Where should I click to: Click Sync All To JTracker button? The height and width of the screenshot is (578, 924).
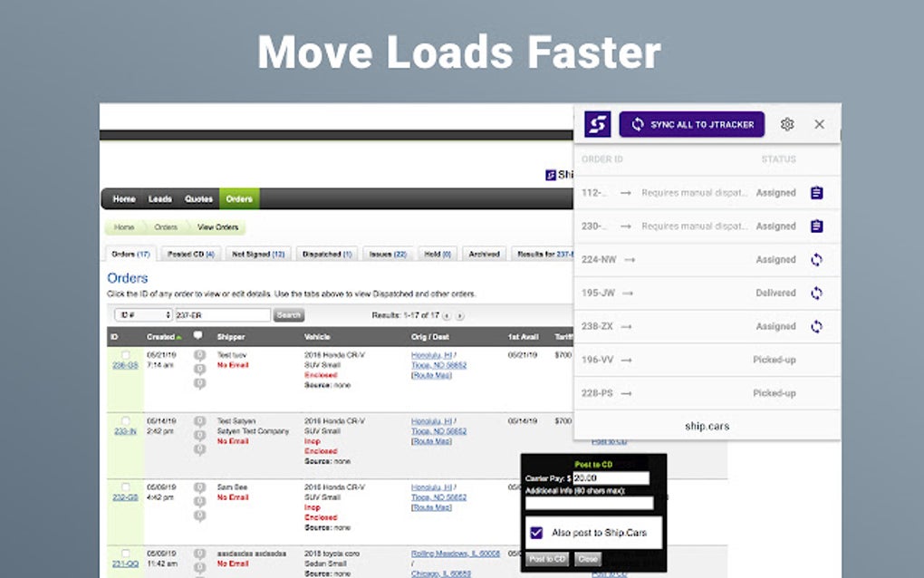692,124
